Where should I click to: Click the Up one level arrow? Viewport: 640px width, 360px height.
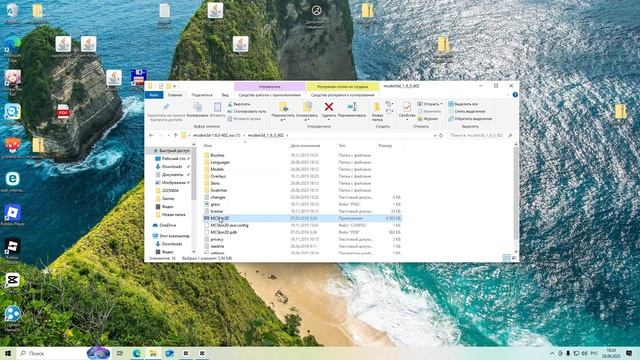click(176, 135)
